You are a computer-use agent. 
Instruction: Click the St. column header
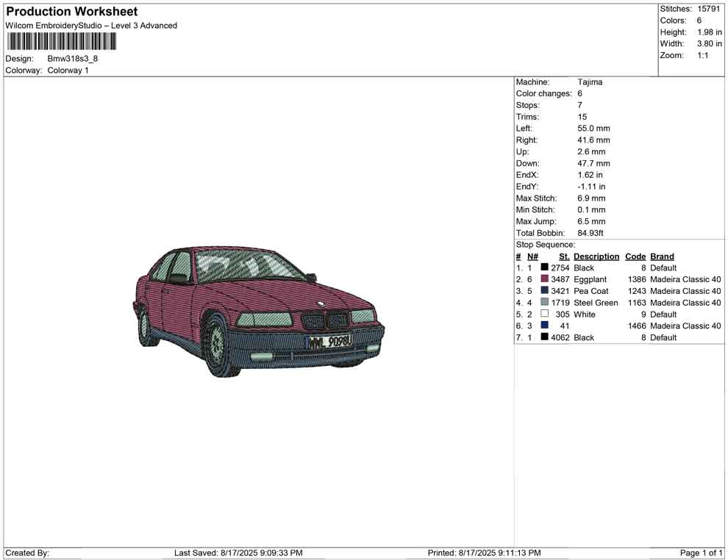(564, 256)
